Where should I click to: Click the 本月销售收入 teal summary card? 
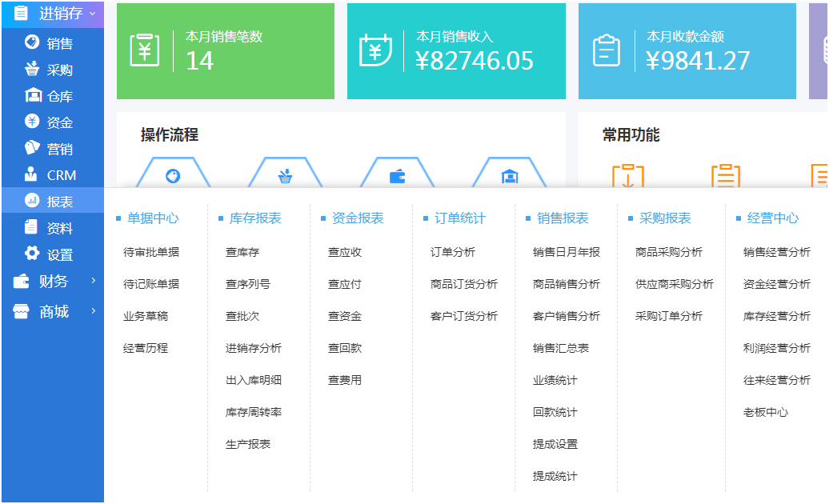(456, 51)
